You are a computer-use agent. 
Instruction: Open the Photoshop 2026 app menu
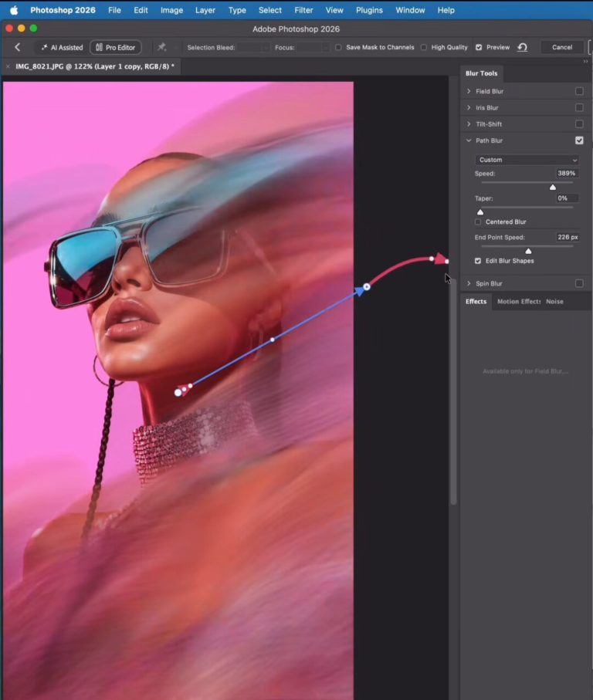pyautogui.click(x=63, y=10)
